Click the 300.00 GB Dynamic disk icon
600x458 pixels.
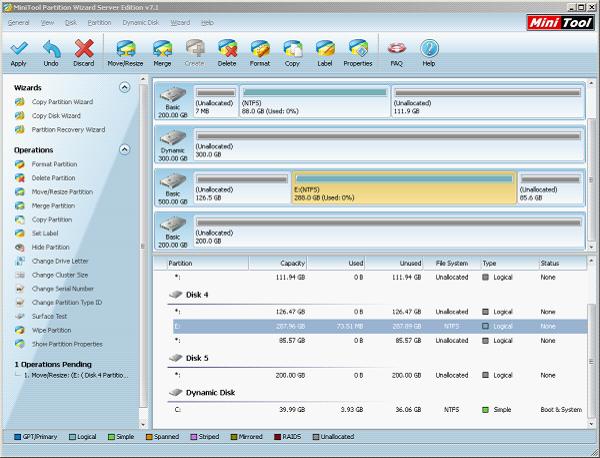pos(173,137)
